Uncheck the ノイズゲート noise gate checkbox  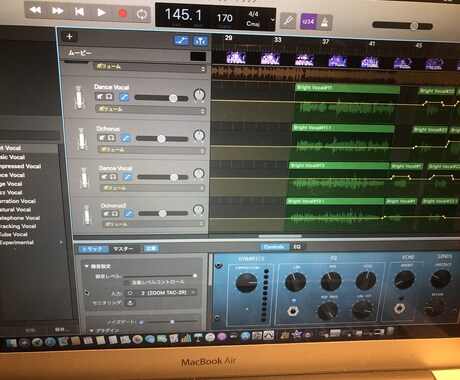click(x=141, y=322)
